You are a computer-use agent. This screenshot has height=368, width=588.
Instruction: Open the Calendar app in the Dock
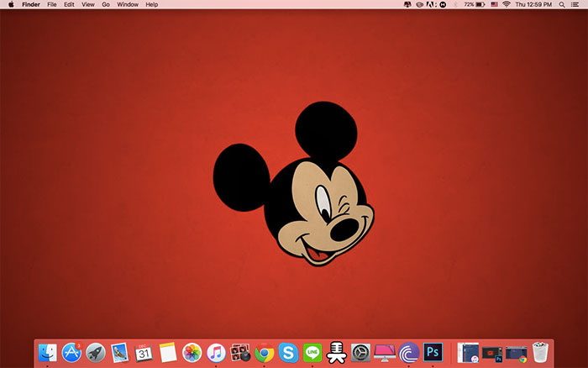[x=144, y=353]
